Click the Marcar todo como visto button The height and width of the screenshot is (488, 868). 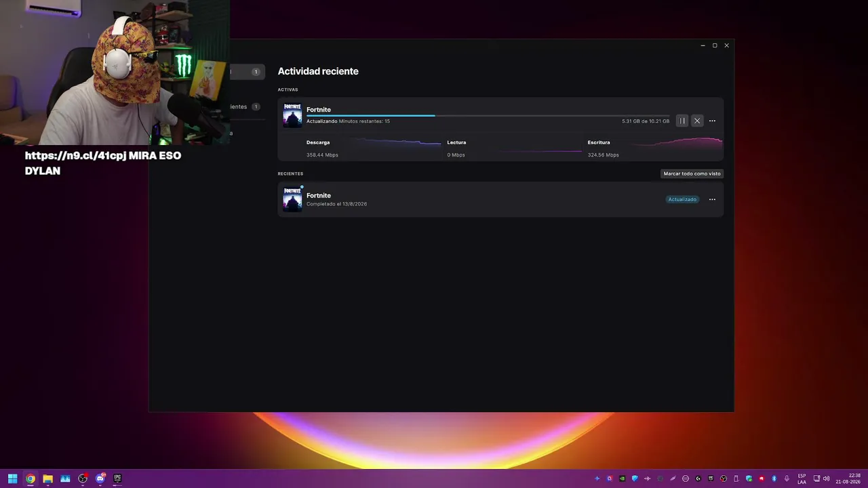pyautogui.click(x=692, y=174)
